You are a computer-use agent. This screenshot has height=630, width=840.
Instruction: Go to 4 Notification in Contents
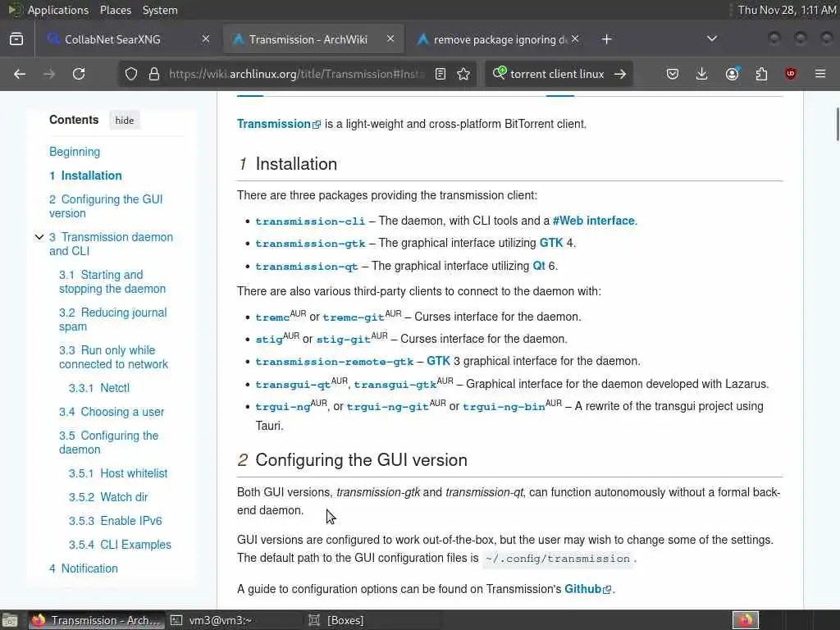click(x=84, y=568)
